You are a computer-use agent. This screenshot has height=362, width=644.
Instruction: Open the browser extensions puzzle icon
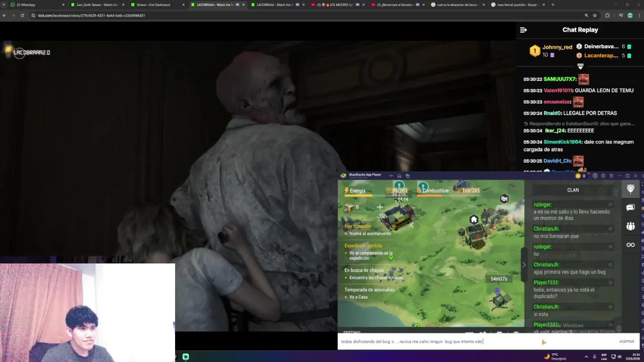(607, 16)
